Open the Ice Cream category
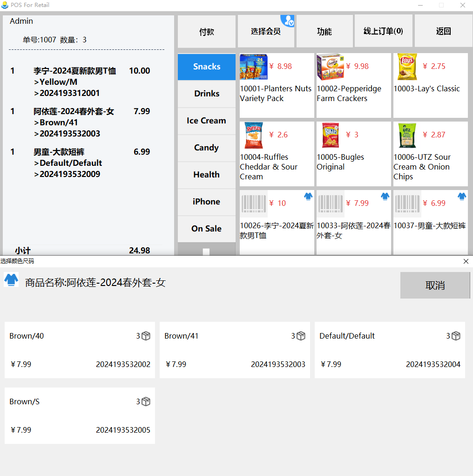473x476 pixels. tap(207, 121)
